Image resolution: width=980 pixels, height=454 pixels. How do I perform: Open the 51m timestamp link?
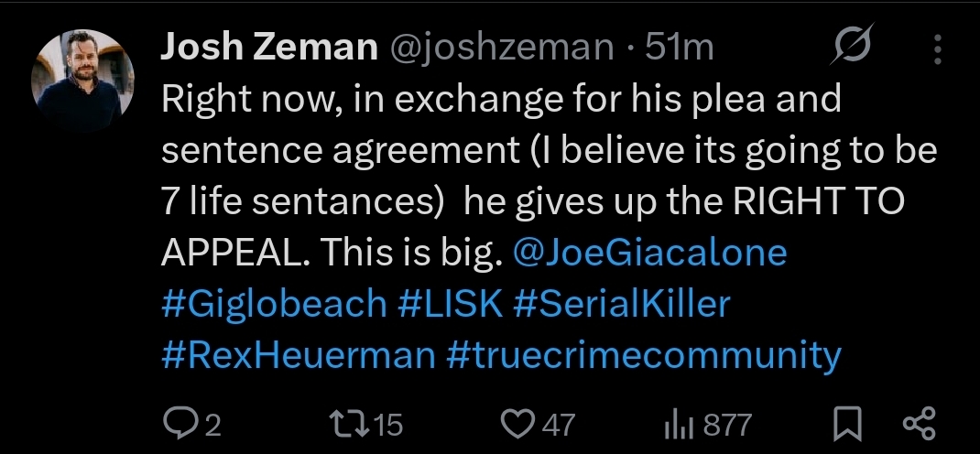coord(680,48)
